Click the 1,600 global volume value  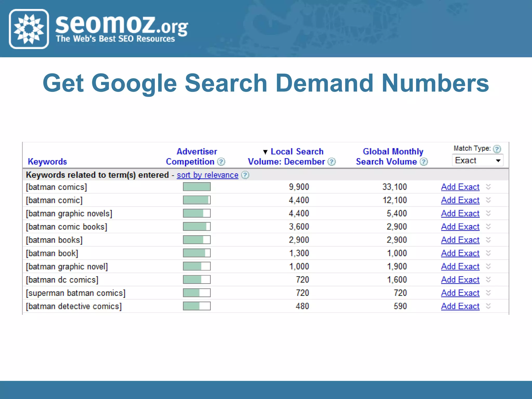click(397, 280)
